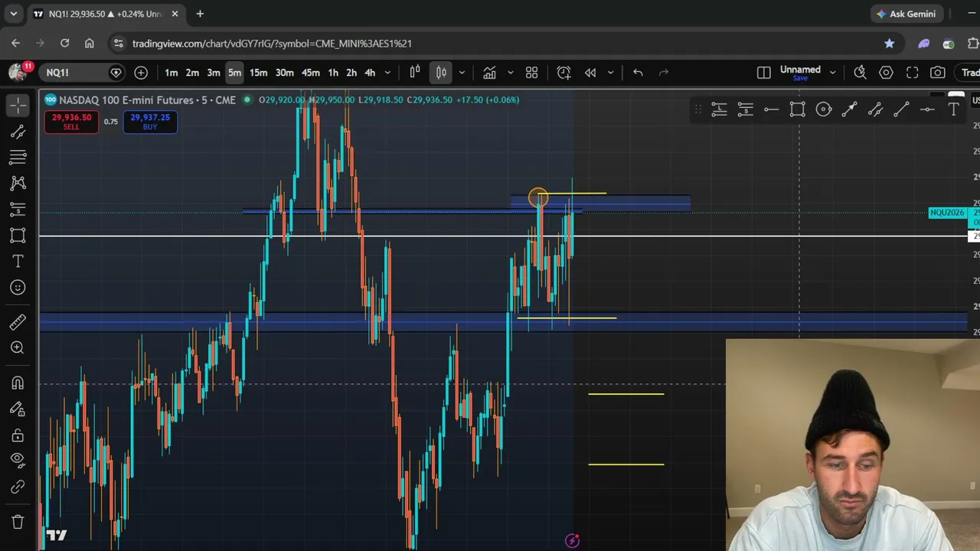This screenshot has height=551, width=980.
Task: Toggle lock all drawings
Action: pos(18,435)
